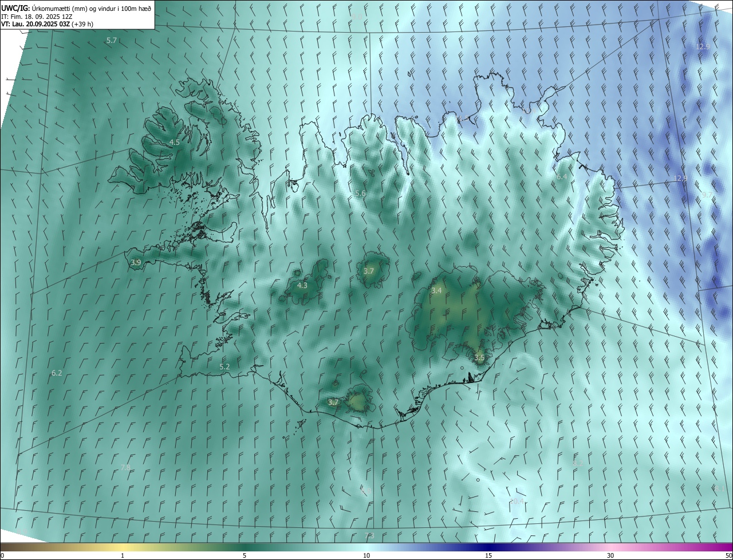Select the 9.7 value label
Screen dimensions: 733x560
707,195
